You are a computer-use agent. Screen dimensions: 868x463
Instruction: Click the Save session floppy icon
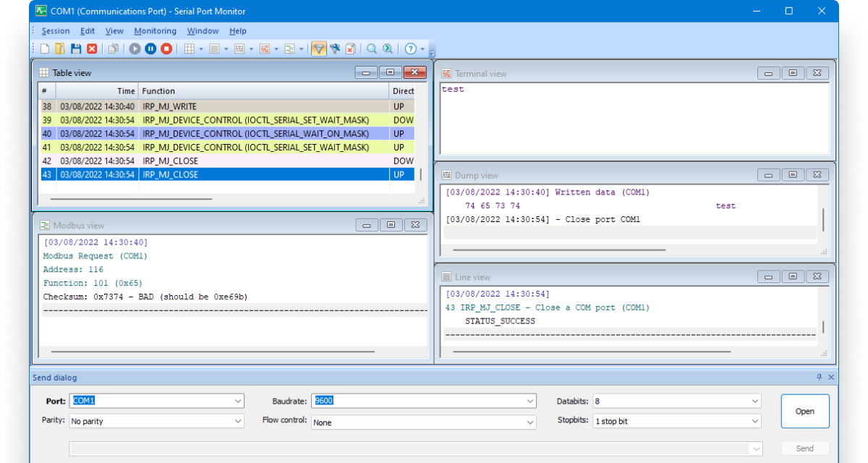coord(76,49)
